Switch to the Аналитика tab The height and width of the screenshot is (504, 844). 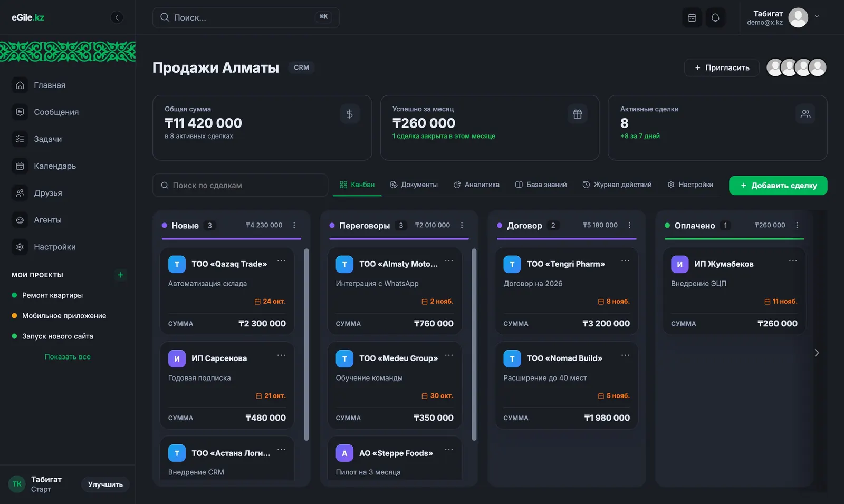[x=476, y=185]
